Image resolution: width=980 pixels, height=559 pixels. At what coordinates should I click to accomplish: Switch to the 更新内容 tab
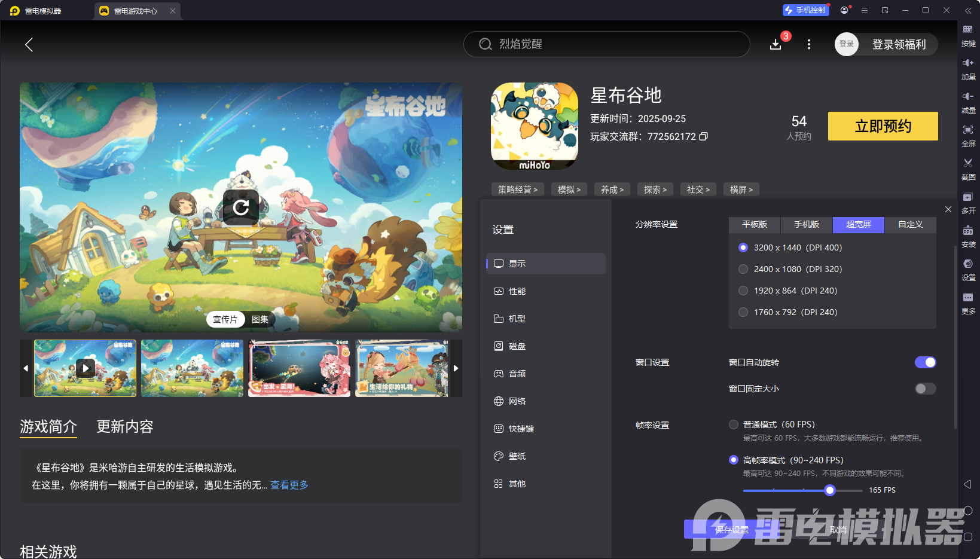pos(124,426)
